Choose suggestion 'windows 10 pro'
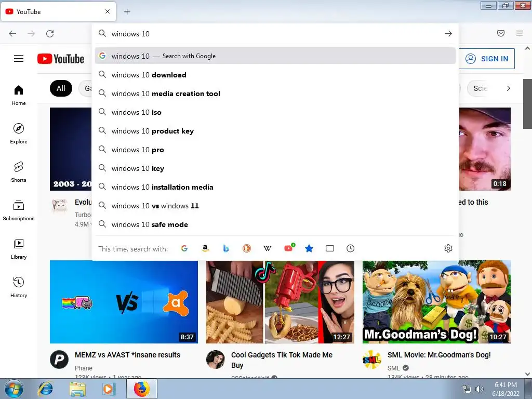This screenshot has height=399, width=532. 275,149
